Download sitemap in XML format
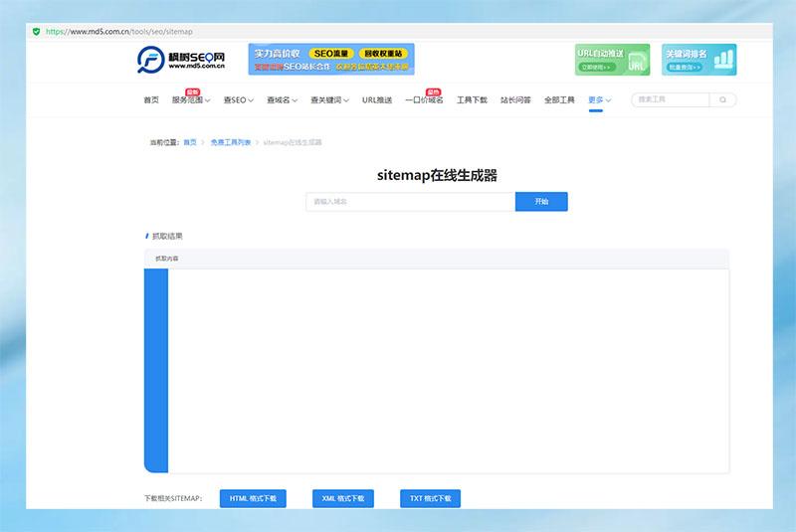 [x=343, y=498]
